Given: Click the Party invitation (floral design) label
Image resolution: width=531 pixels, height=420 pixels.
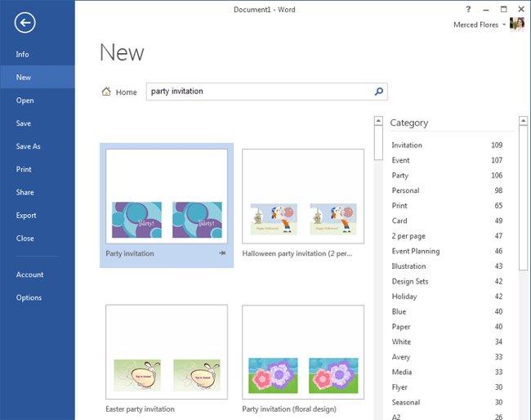Looking at the screenshot, I should (289, 409).
